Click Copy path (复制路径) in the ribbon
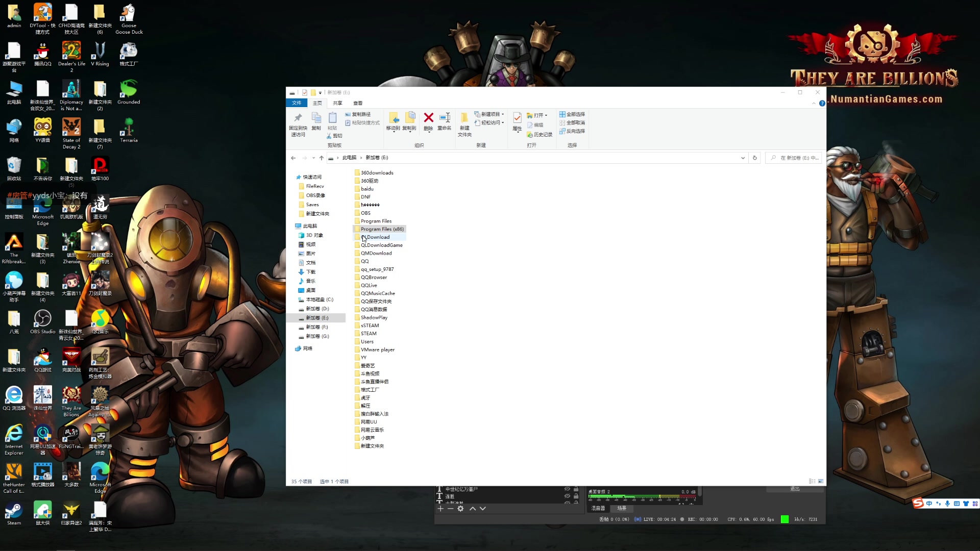Screen dimensions: 980x551 click(358, 114)
